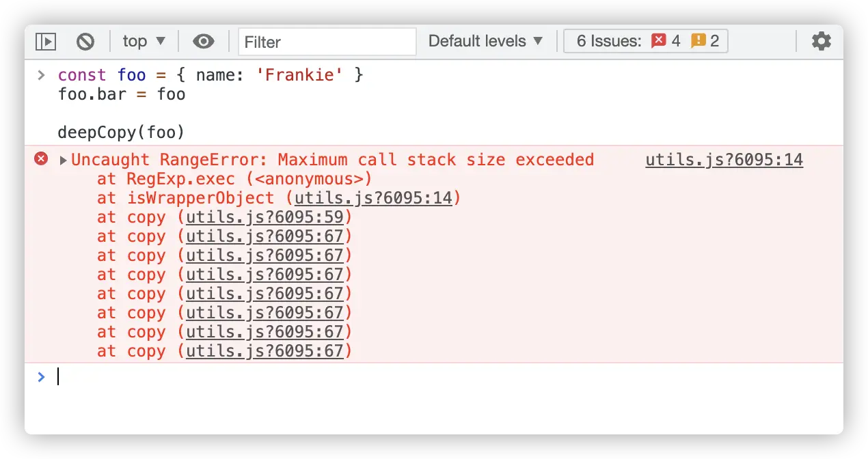
Task: Click the console prompt input line
Action: coord(410,377)
